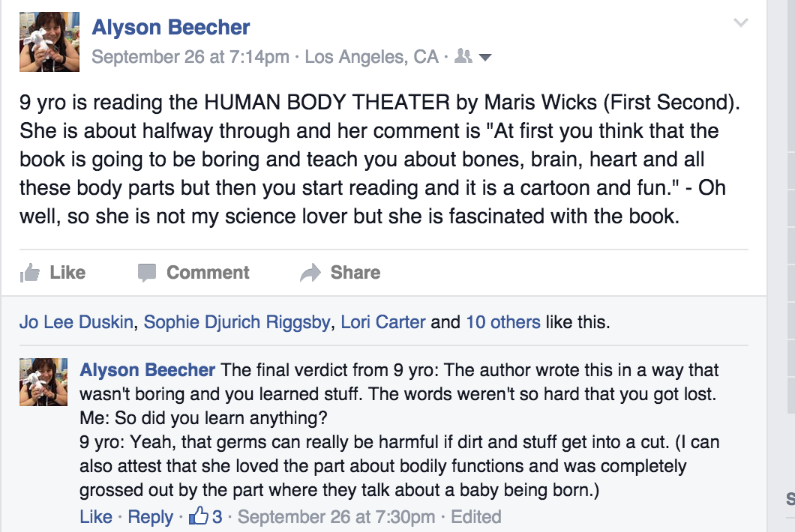Viewport: 795px width, 532px height.
Task: Expand the post options chevron at top right
Action: [x=741, y=22]
